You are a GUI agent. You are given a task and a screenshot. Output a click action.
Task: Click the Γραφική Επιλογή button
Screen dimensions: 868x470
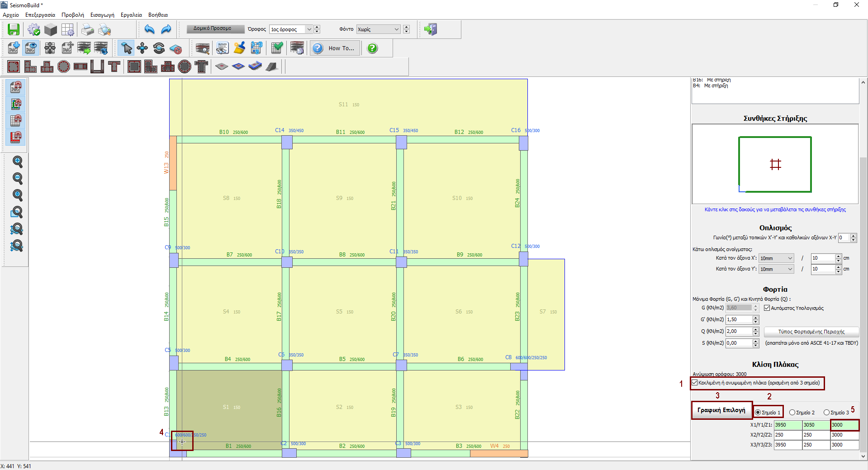(721, 410)
